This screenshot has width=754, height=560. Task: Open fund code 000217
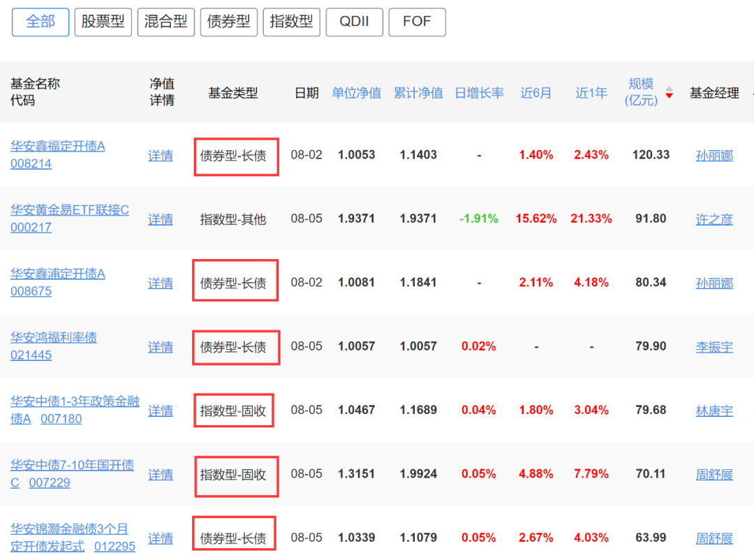pos(31,228)
